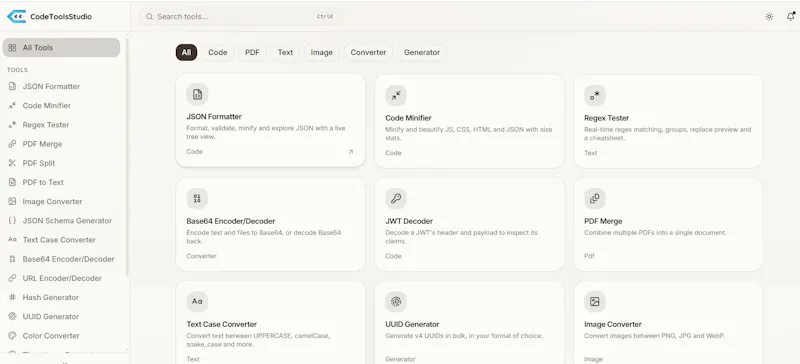This screenshot has width=800, height=364.
Task: Select the Generator filter tab
Action: pos(422,52)
